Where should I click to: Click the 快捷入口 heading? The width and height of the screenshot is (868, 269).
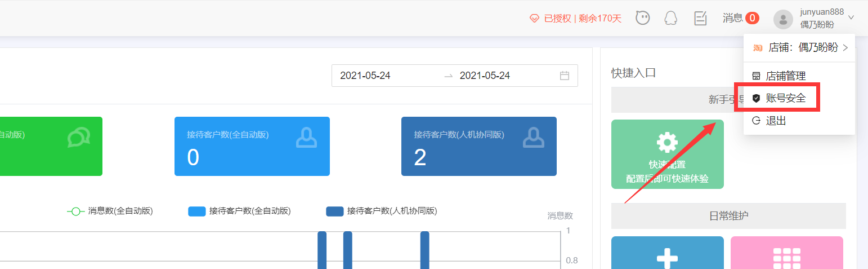point(634,73)
